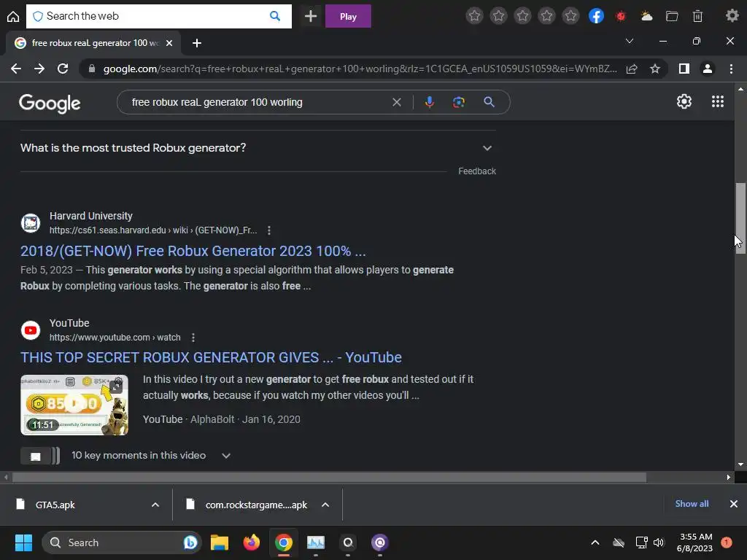This screenshot has height=560, width=747.
Task: Launch Firefox from the taskbar
Action: click(252, 542)
